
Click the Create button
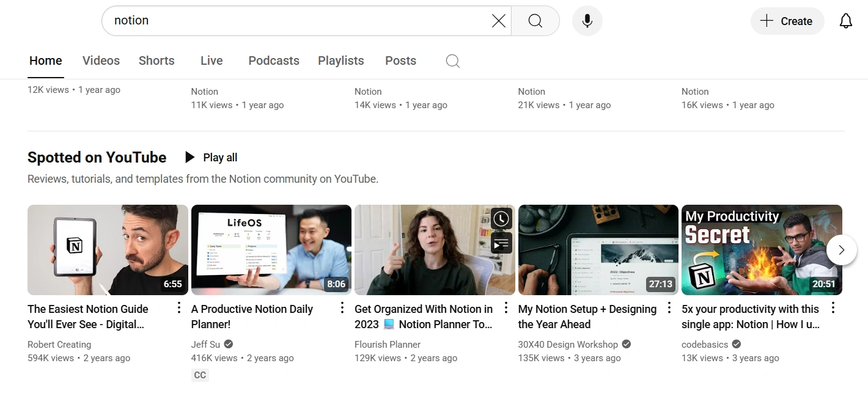click(x=787, y=21)
